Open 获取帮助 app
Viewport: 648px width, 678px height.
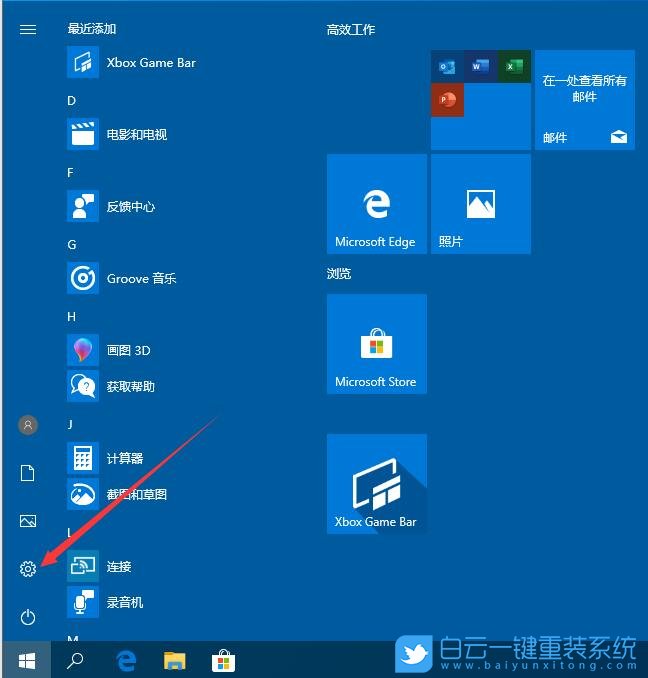coord(112,386)
